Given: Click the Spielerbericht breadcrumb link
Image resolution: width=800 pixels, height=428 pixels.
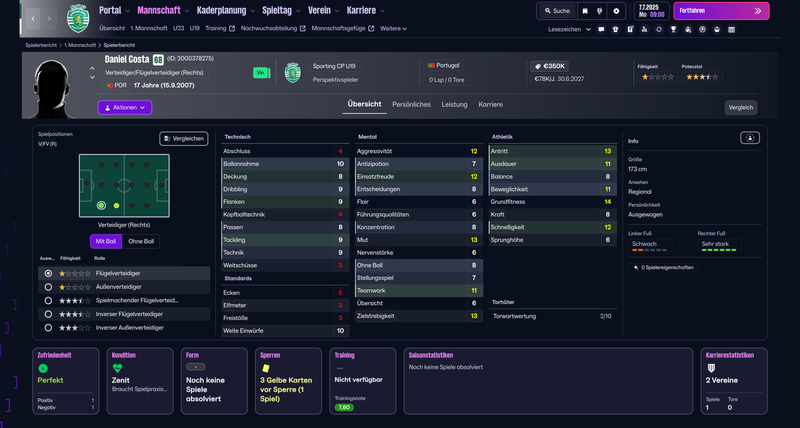Looking at the screenshot, I should pyautogui.click(x=41, y=45).
